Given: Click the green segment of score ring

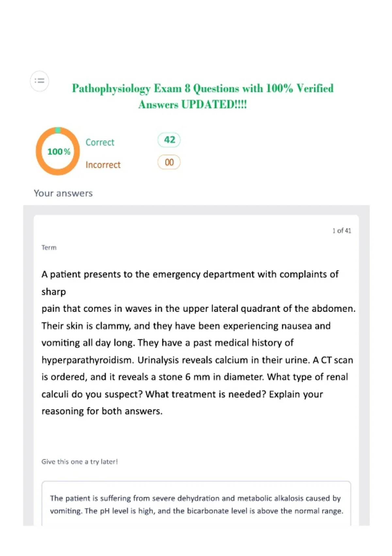Looking at the screenshot, I should pos(58,130).
